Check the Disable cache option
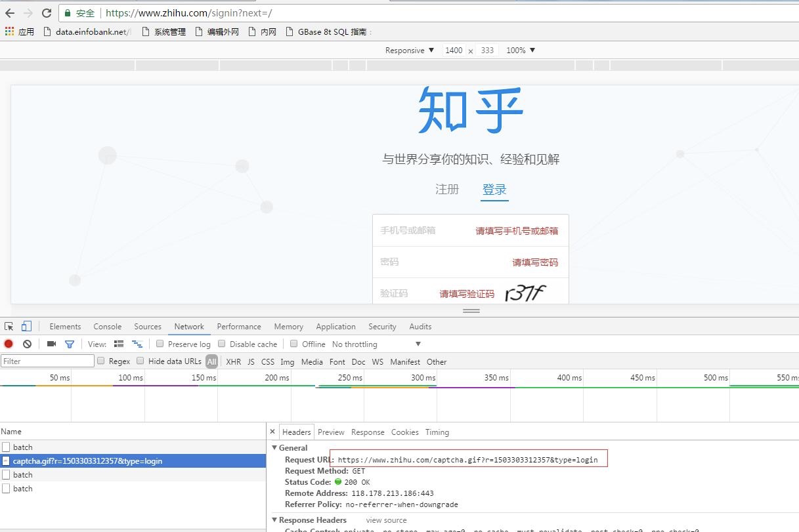 pyautogui.click(x=222, y=344)
